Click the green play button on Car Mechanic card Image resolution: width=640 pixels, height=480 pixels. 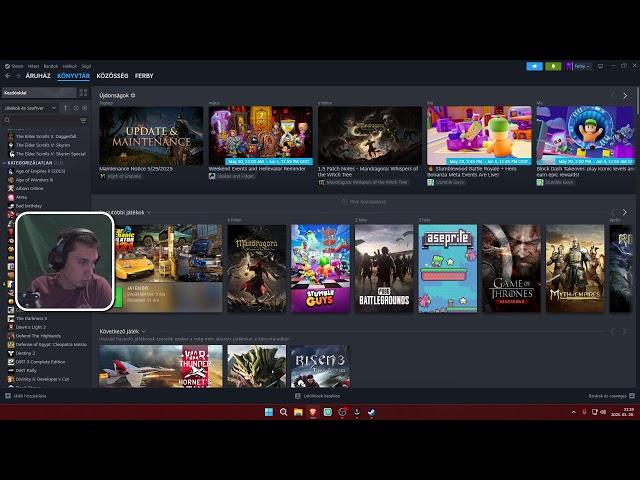(x=118, y=297)
